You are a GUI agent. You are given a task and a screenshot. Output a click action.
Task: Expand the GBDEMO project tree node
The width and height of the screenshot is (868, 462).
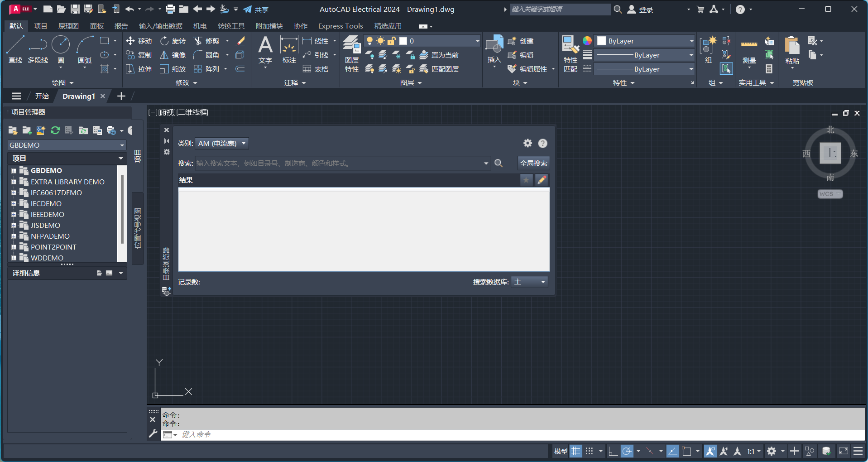14,171
